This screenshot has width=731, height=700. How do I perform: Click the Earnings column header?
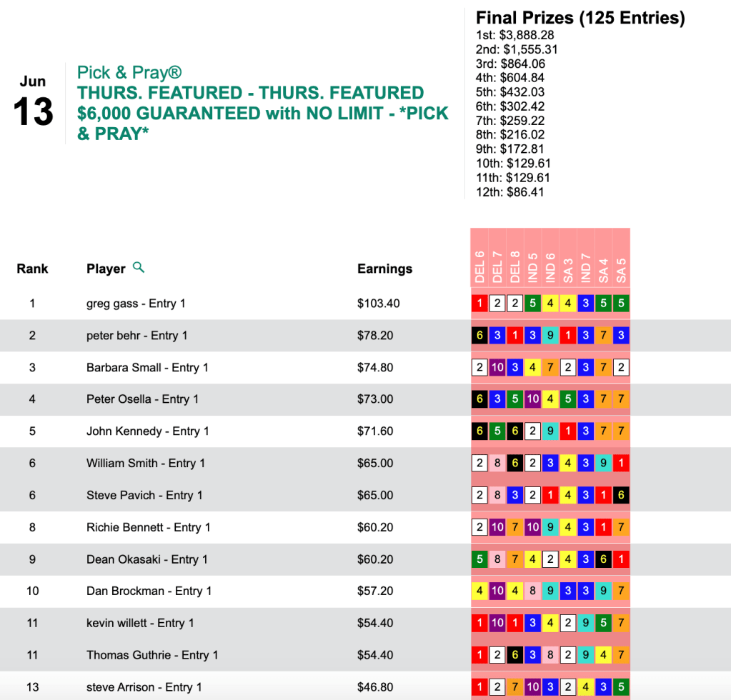pyautogui.click(x=384, y=269)
